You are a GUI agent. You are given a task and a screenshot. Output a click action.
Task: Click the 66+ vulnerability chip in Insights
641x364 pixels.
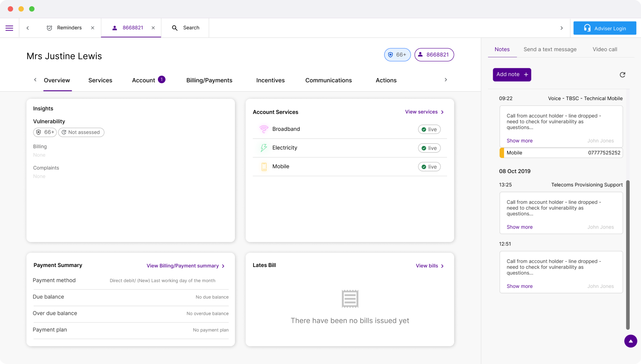(x=45, y=132)
